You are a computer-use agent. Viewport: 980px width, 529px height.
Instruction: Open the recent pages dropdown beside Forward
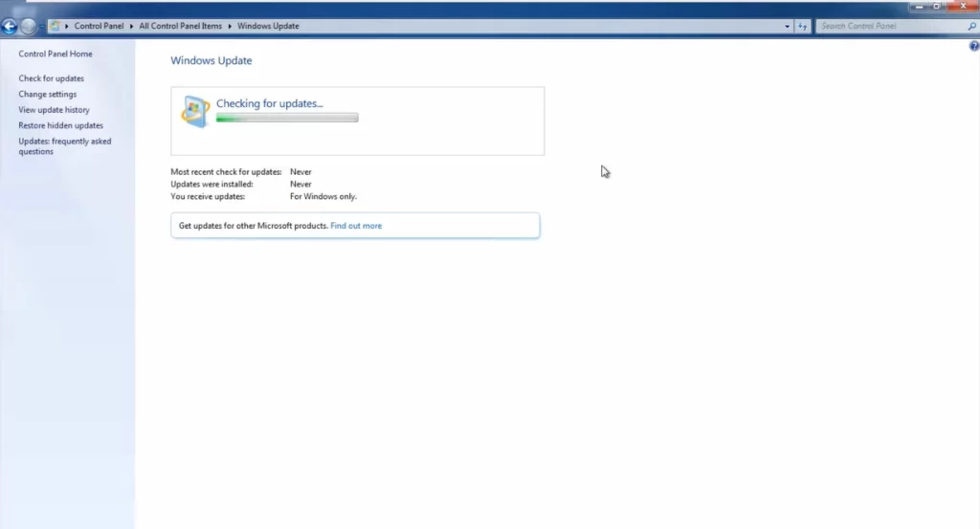(42, 26)
